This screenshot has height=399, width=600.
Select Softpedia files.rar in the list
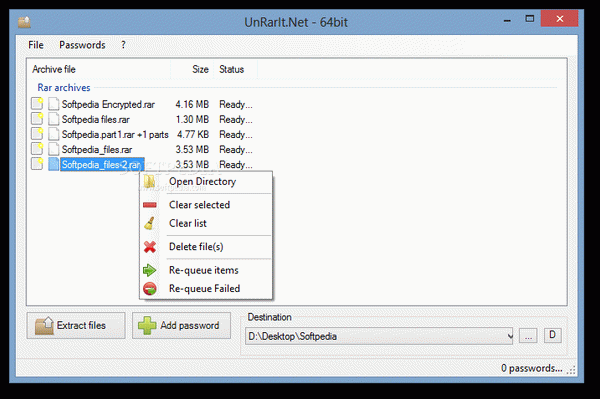click(96, 120)
